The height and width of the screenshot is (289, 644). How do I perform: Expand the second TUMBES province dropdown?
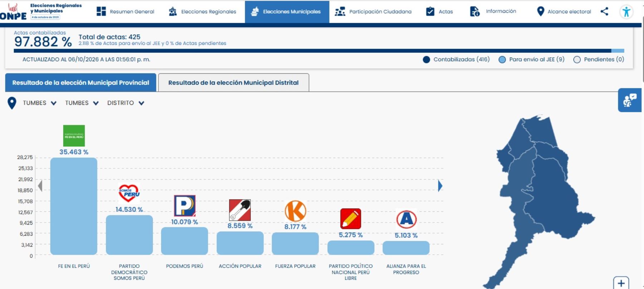pos(82,103)
